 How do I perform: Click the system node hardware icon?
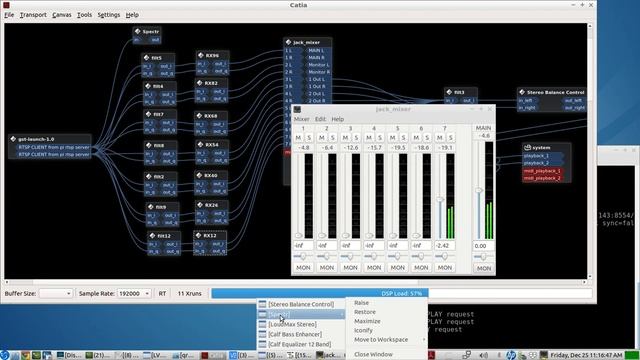pyautogui.click(x=527, y=147)
